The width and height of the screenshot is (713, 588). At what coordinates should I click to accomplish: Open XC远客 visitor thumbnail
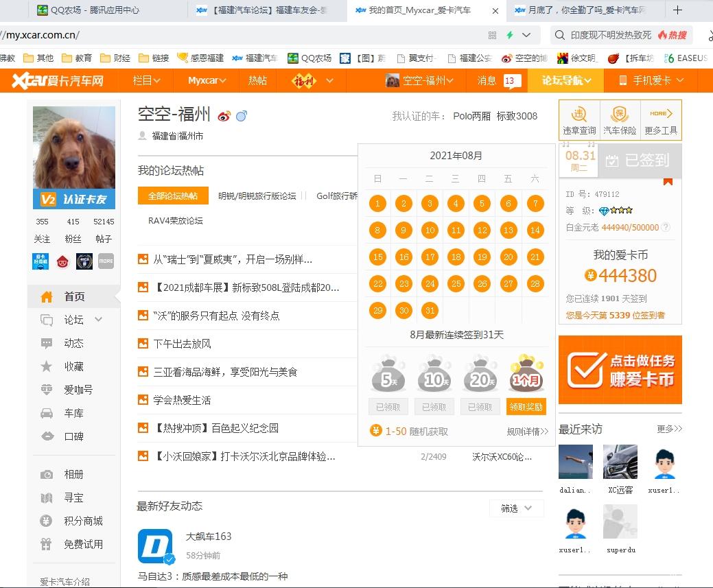tap(620, 462)
